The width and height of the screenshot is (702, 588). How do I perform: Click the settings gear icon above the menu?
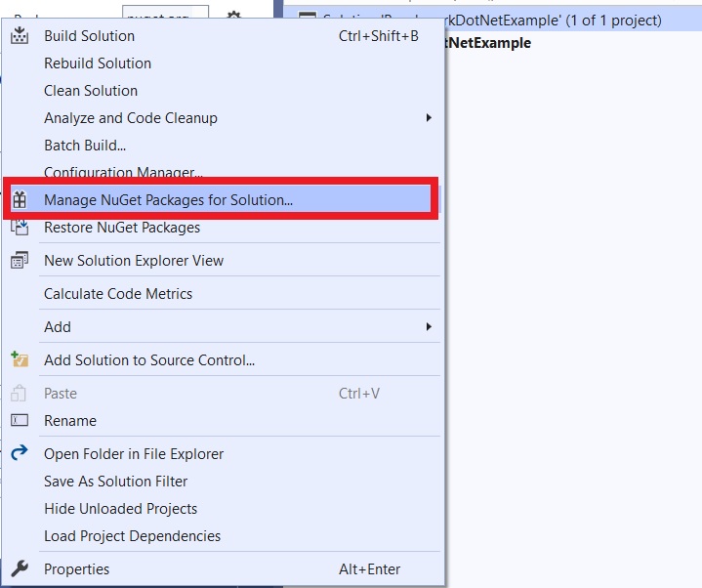point(233,17)
